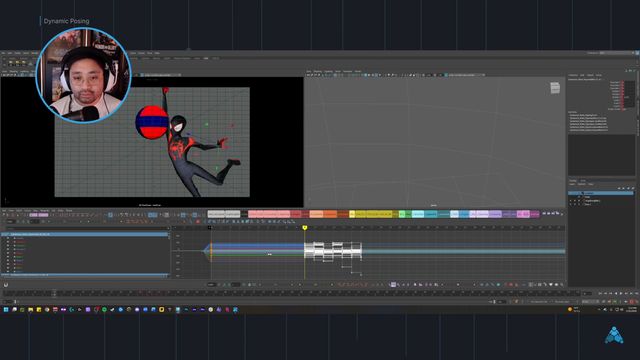This screenshot has height=360, width=640.
Task: Click the dark magenta shelf button
Action: [x=535, y=214]
